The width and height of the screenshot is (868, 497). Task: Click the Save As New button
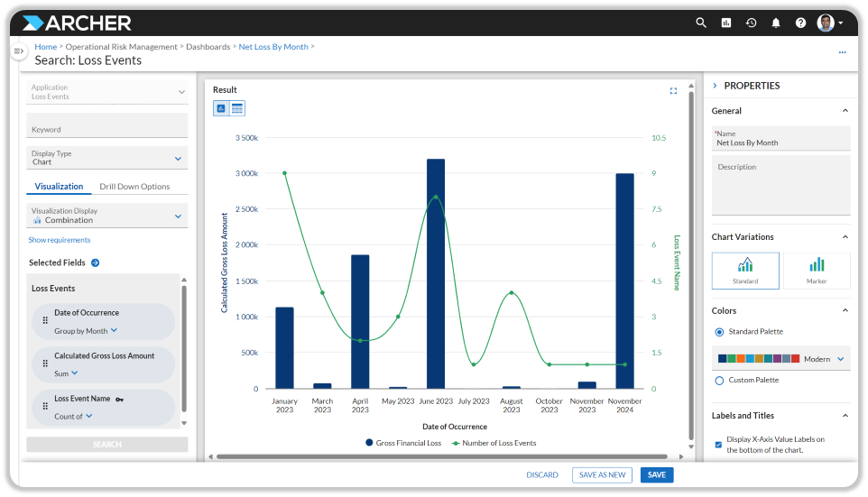(601, 475)
